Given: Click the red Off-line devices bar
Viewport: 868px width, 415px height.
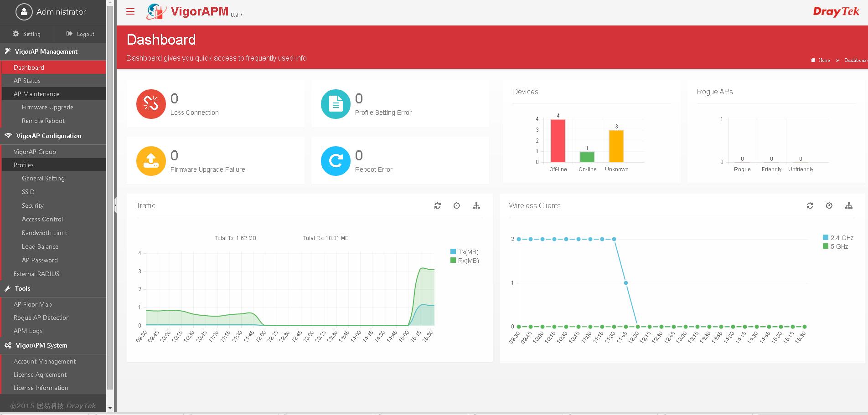Looking at the screenshot, I should click(558, 141).
